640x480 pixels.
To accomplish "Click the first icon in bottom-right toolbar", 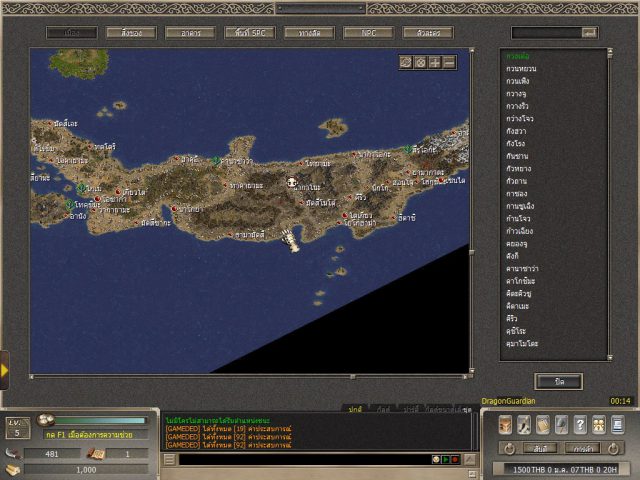I will [506, 424].
